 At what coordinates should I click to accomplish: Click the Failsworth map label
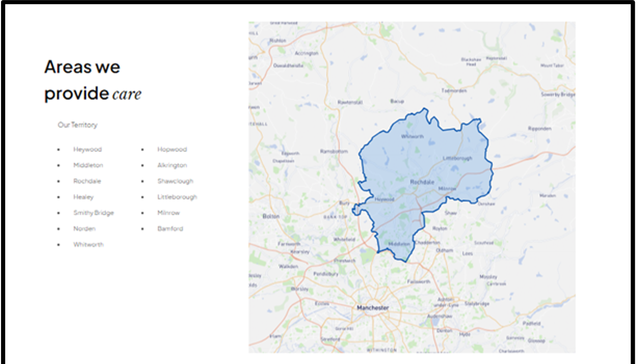[419, 281]
